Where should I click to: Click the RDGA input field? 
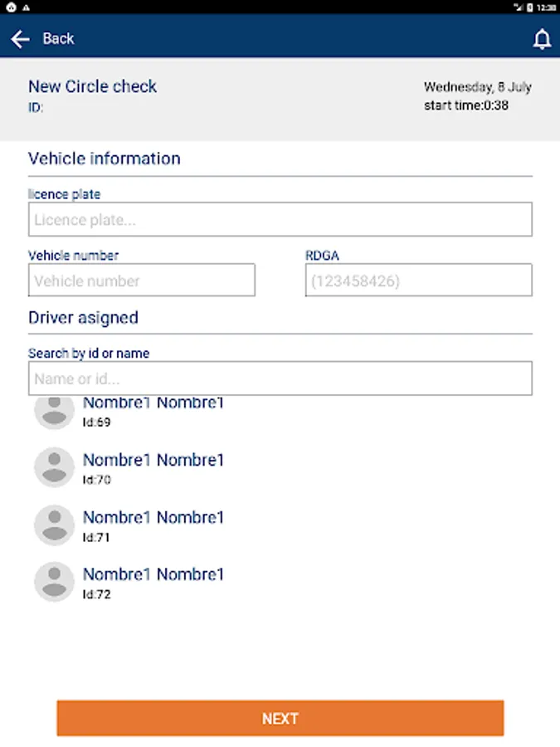pyautogui.click(x=418, y=281)
